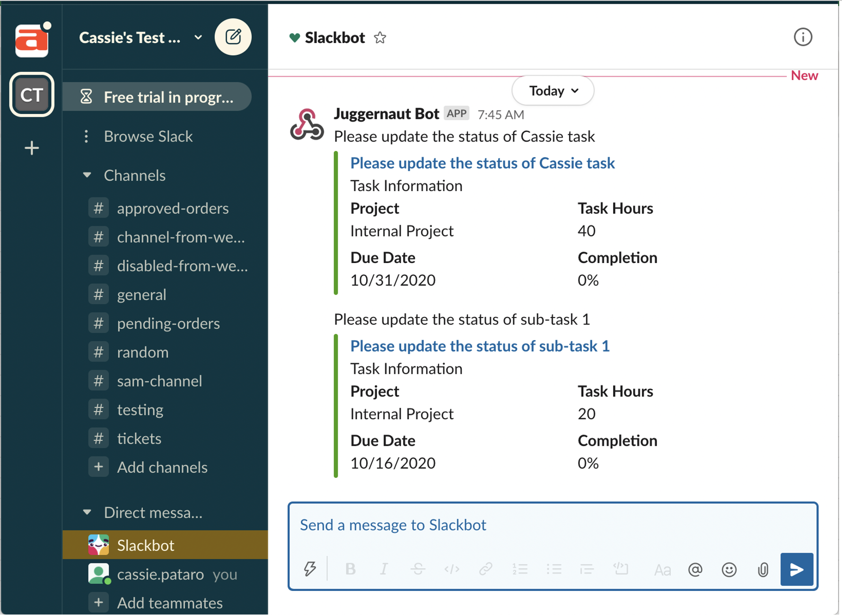
Task: Open conversation details info icon
Action: coord(802,37)
